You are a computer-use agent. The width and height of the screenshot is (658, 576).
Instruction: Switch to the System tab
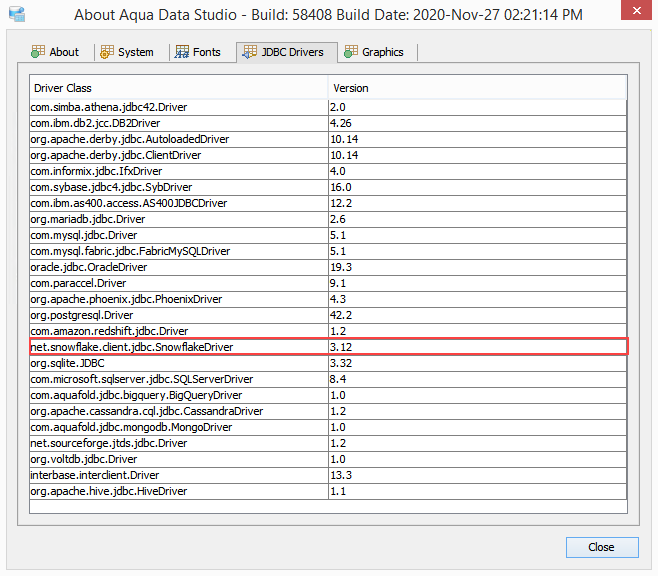[x=127, y=52]
